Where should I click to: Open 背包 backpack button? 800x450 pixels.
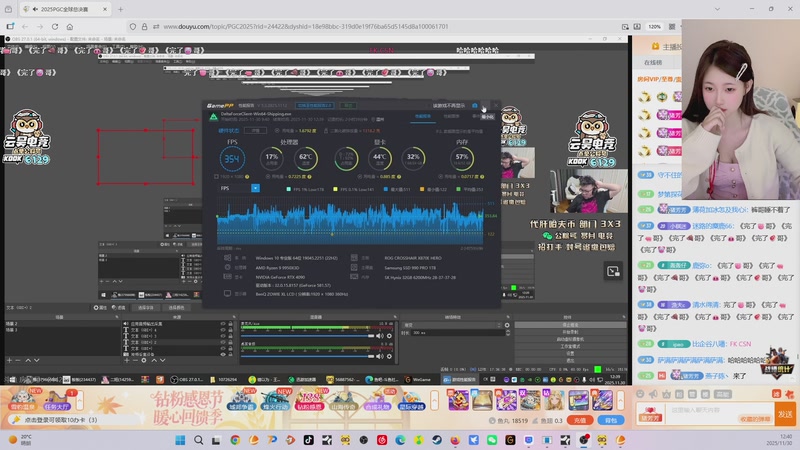(611, 420)
